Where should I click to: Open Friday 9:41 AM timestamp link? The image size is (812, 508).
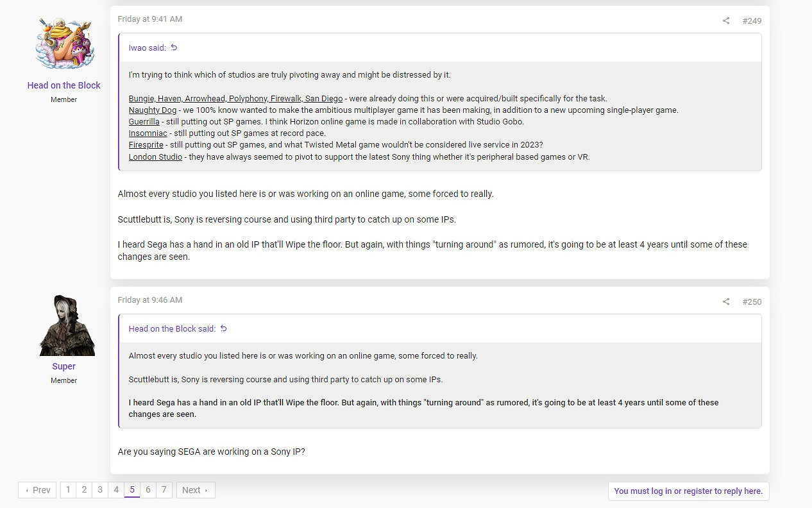(x=150, y=19)
